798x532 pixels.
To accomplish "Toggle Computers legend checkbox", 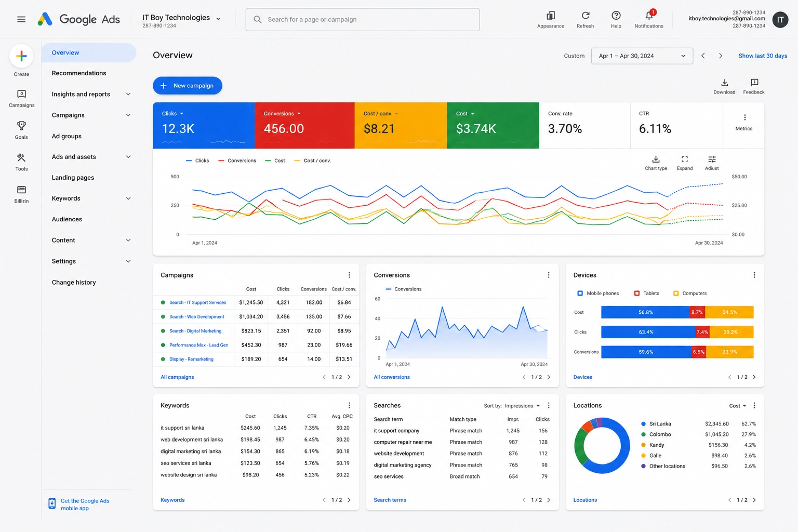I will point(676,293).
